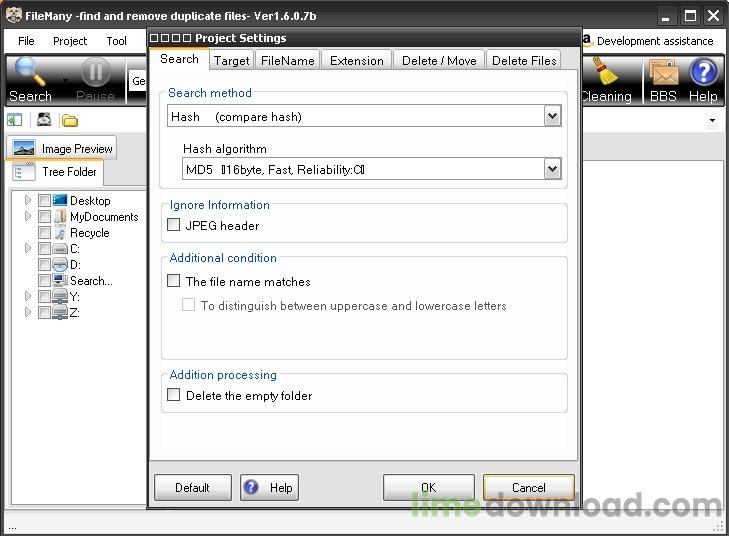The image size is (729, 536).
Task: Click the Cancel button
Action: point(529,488)
